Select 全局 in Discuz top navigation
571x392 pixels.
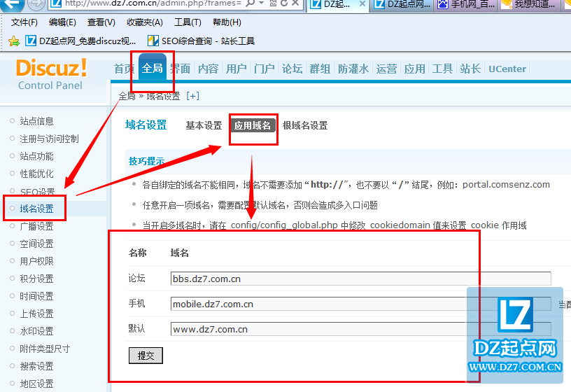[153, 68]
